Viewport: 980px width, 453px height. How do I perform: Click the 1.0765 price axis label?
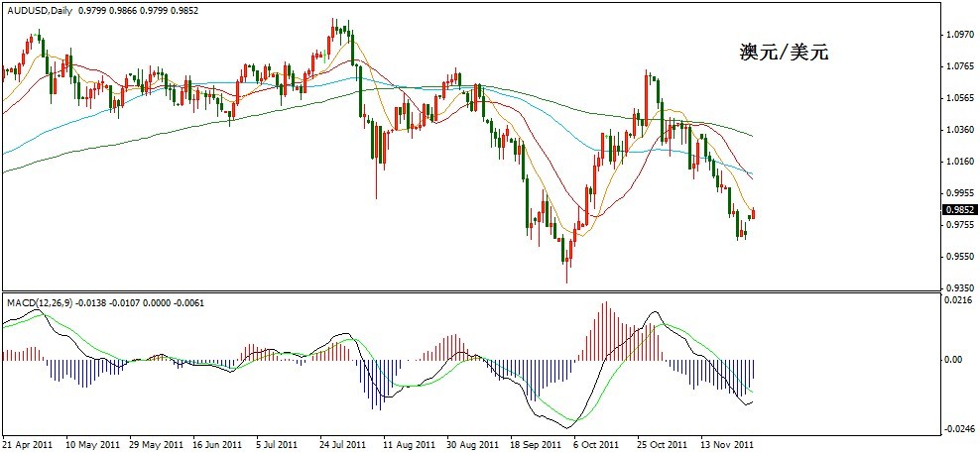tap(960, 66)
